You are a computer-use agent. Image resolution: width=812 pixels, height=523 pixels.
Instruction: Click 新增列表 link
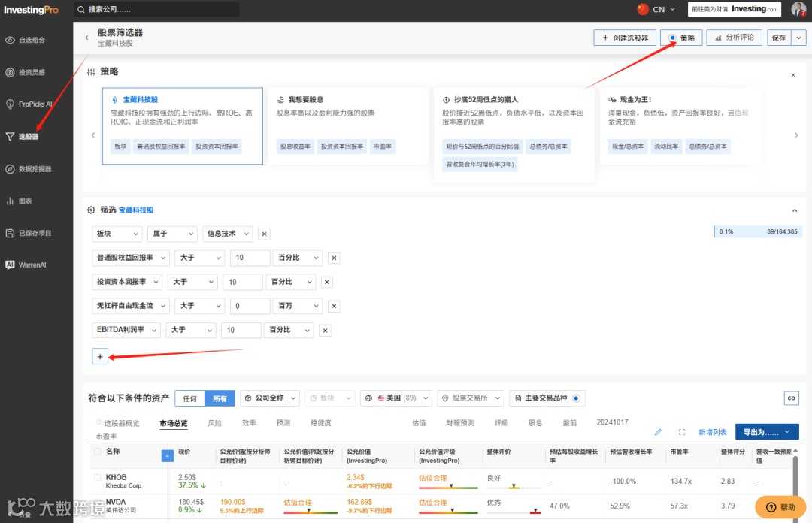[x=713, y=432]
